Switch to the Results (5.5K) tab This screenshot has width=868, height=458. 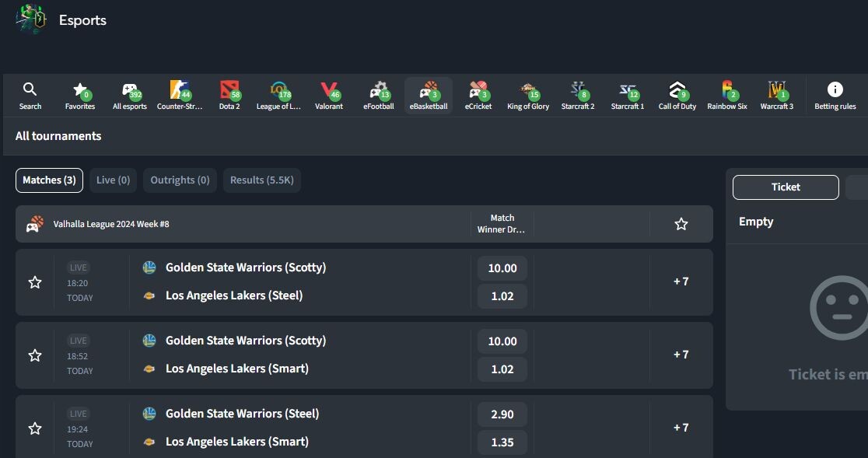(x=262, y=180)
